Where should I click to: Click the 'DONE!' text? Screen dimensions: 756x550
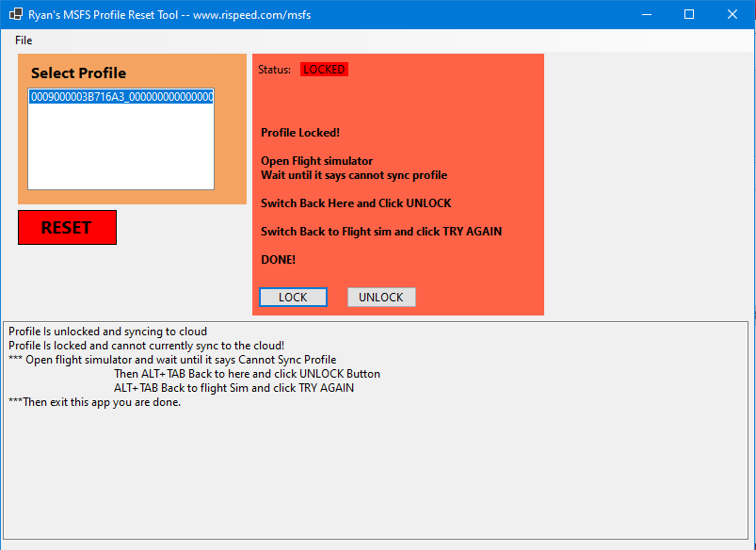click(278, 260)
